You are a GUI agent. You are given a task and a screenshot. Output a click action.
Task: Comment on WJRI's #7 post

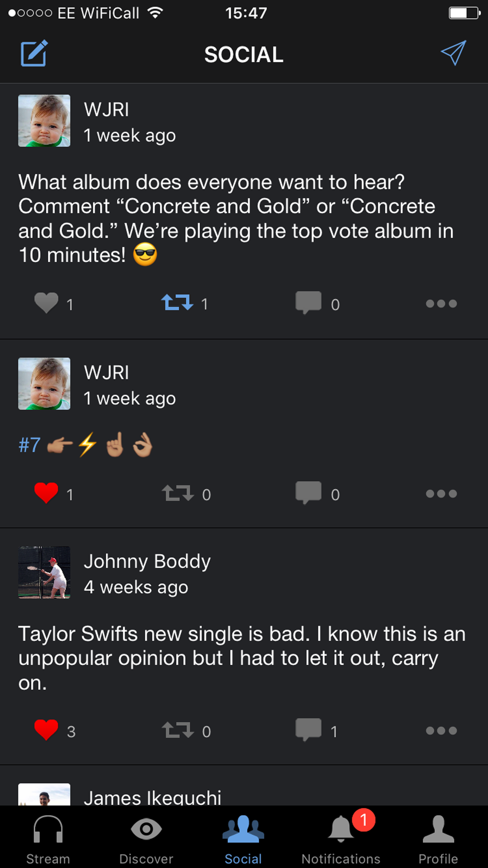(x=308, y=493)
